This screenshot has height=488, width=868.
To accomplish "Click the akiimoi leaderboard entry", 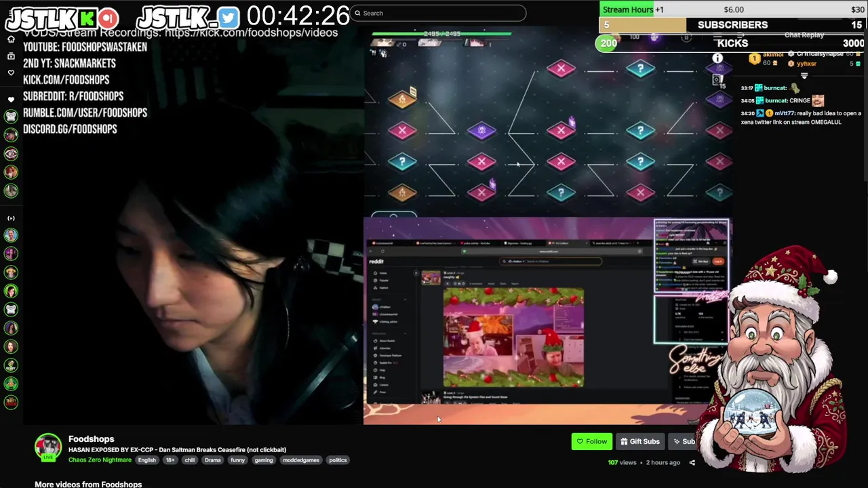I will (x=766, y=58).
